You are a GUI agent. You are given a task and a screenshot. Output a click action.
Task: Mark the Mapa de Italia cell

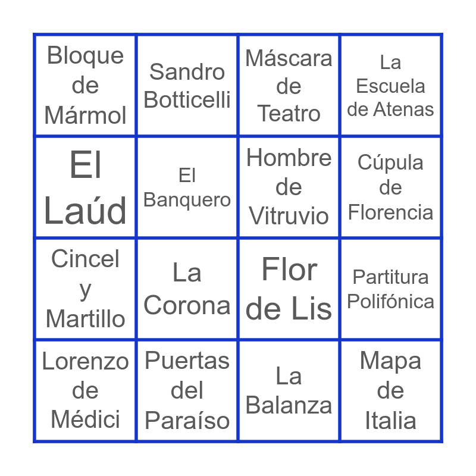[x=391, y=391]
